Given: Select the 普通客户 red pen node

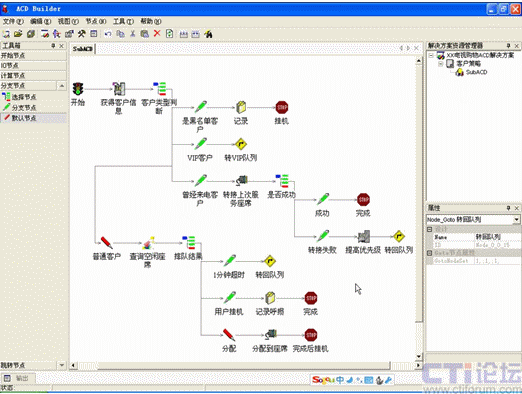Looking at the screenshot, I should coord(106,242).
